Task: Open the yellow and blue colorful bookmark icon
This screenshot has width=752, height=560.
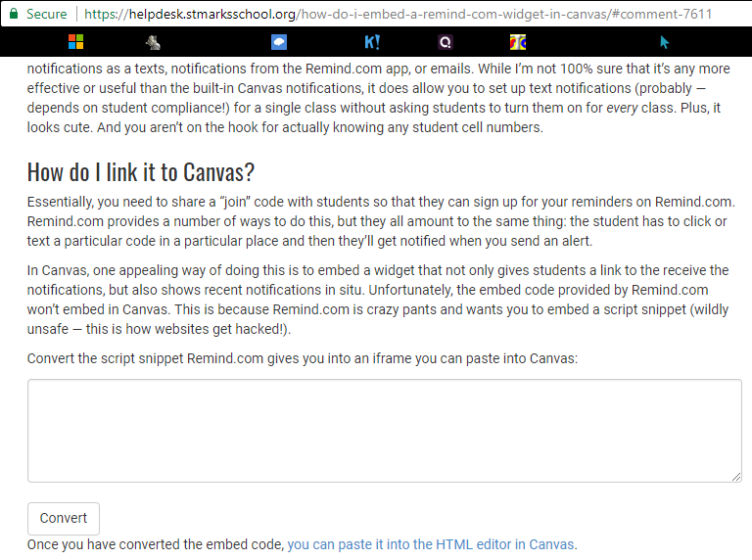Action: pyautogui.click(x=518, y=42)
